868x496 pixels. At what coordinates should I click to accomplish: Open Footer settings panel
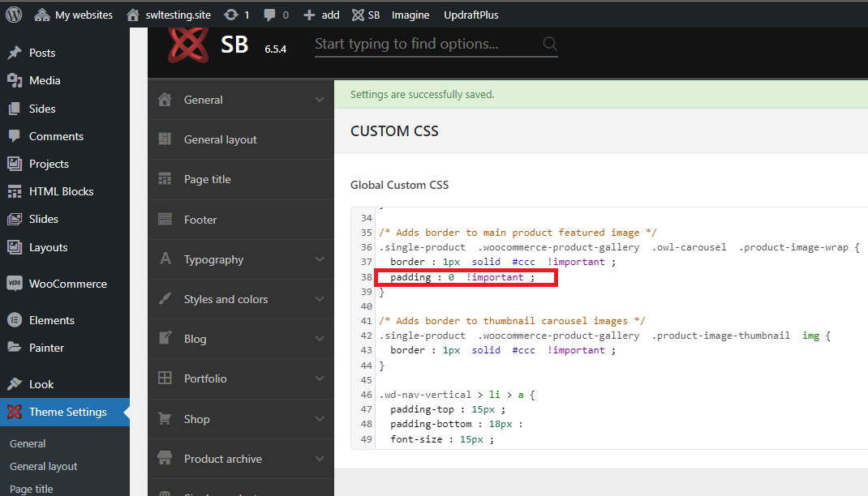[x=241, y=220]
